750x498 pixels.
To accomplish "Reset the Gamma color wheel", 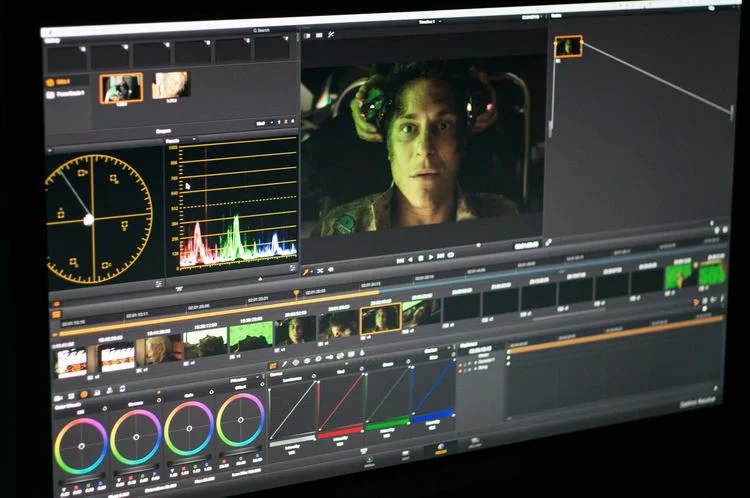I will coord(159,400).
